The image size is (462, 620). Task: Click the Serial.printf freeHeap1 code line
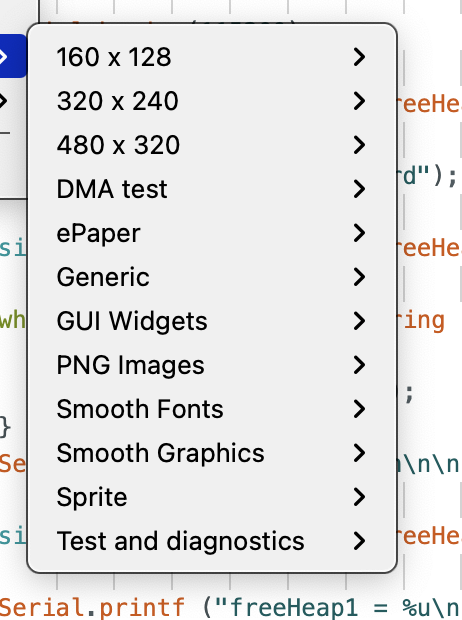point(230,607)
